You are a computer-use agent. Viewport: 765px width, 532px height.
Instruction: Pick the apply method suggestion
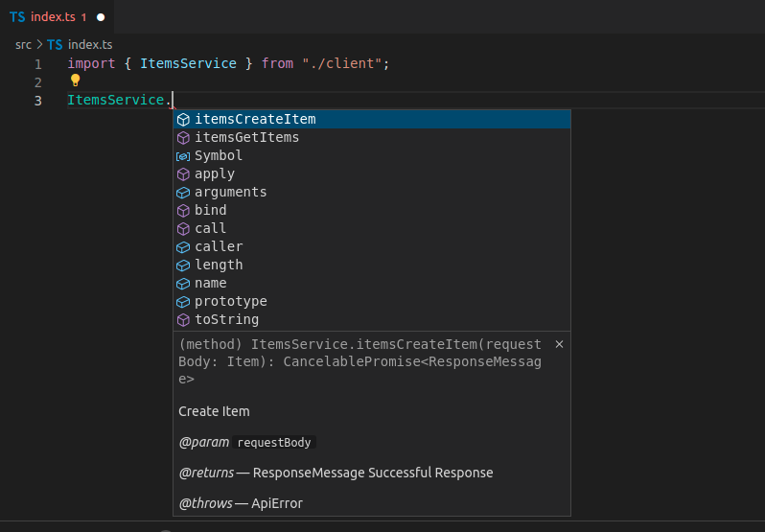coord(215,173)
